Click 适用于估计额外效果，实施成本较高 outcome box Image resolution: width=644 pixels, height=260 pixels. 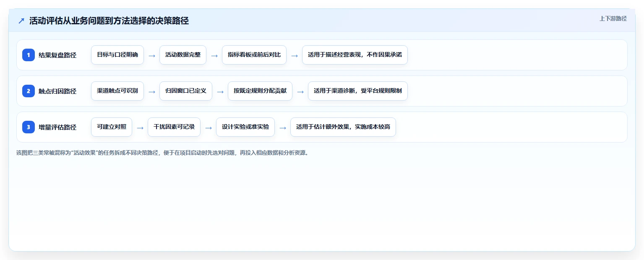coord(343,127)
